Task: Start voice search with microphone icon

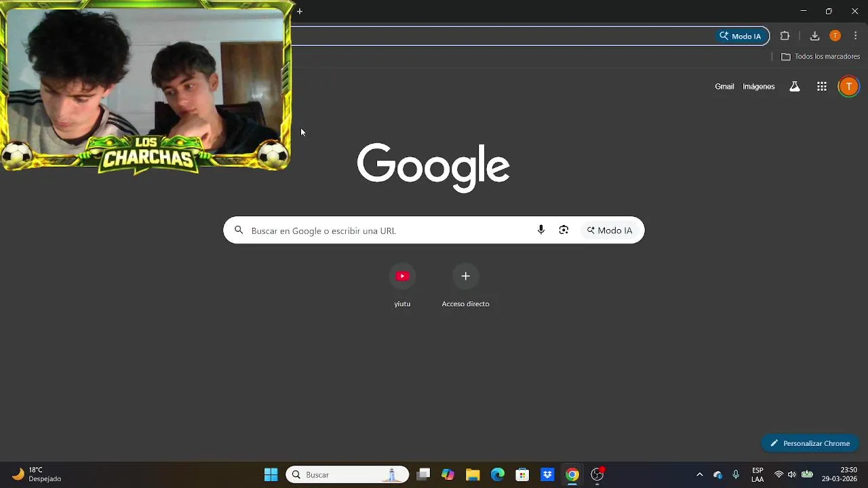Action: [x=540, y=230]
